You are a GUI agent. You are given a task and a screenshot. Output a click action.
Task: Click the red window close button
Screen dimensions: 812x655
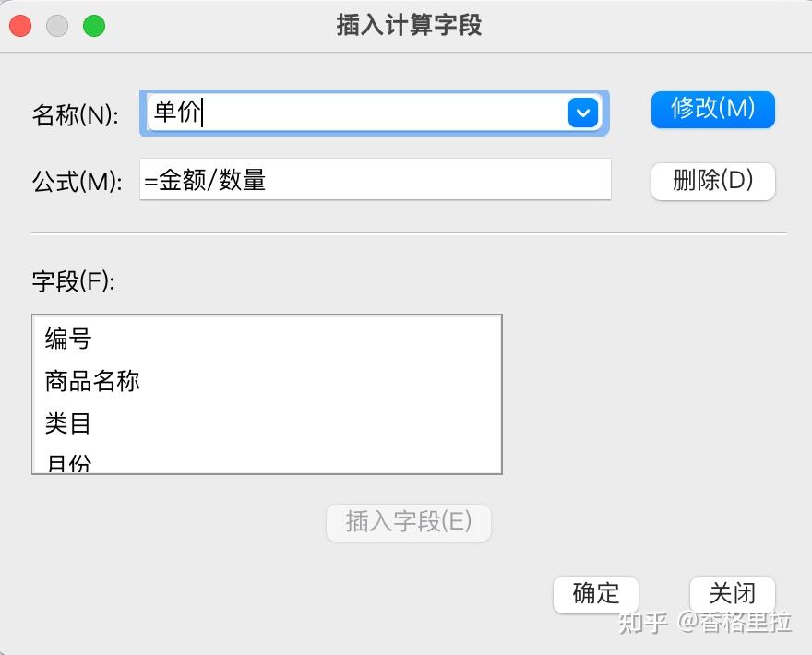20,26
